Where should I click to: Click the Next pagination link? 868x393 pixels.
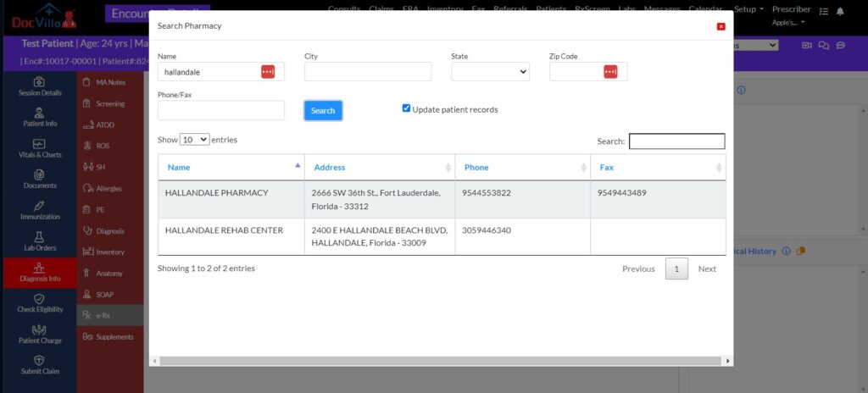click(x=707, y=269)
